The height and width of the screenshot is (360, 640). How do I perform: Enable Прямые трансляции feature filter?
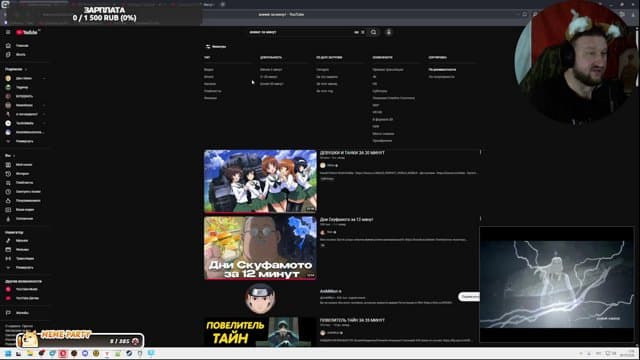tap(388, 69)
